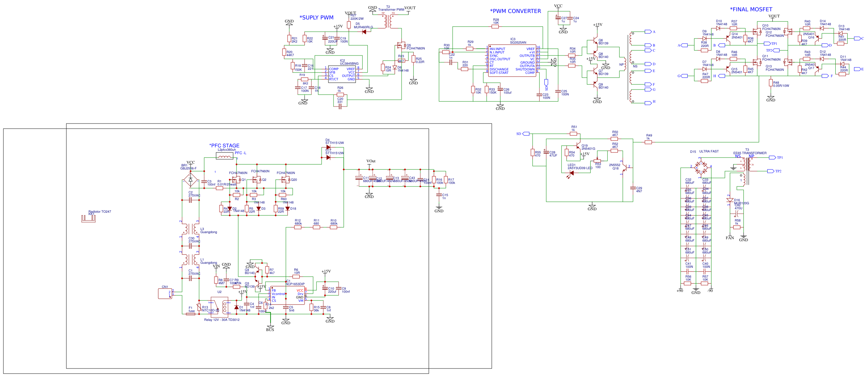Viewport: 868px width, 377px height.
Task: Click the '-90' output label
Action: [710, 291]
